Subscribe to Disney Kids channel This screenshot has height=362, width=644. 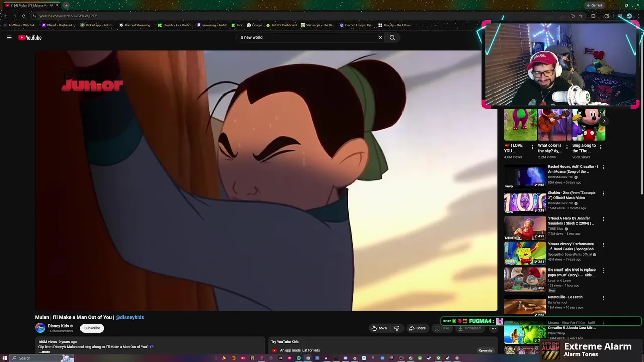92,328
